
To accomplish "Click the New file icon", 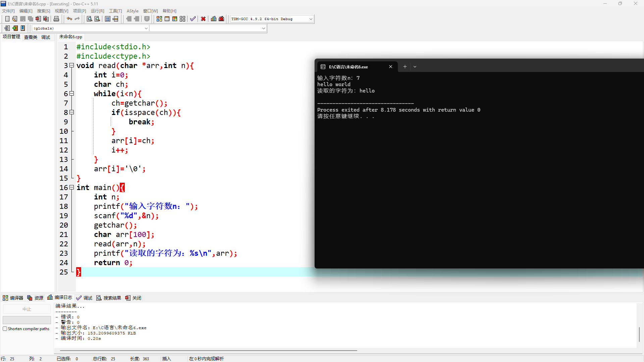I will click(x=7, y=19).
